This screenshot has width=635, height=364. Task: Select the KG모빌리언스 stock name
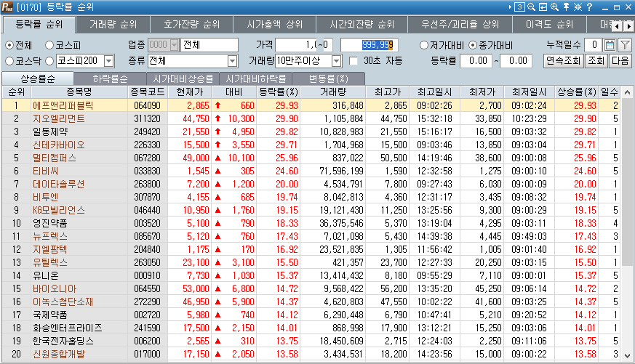[59, 210]
